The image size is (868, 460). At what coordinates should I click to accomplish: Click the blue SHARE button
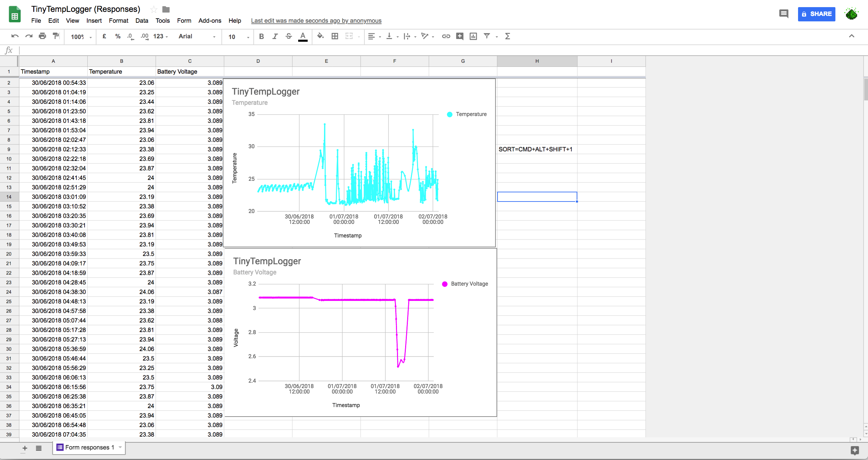pos(816,14)
